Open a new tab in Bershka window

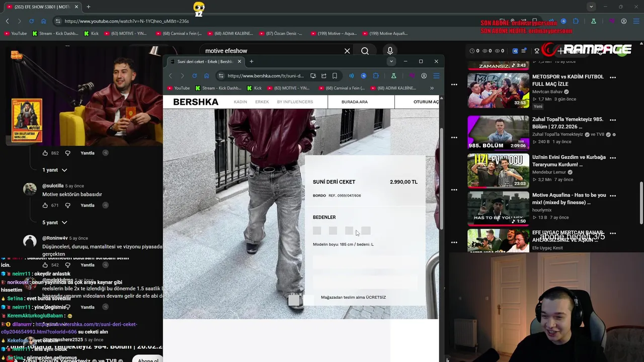(251, 61)
